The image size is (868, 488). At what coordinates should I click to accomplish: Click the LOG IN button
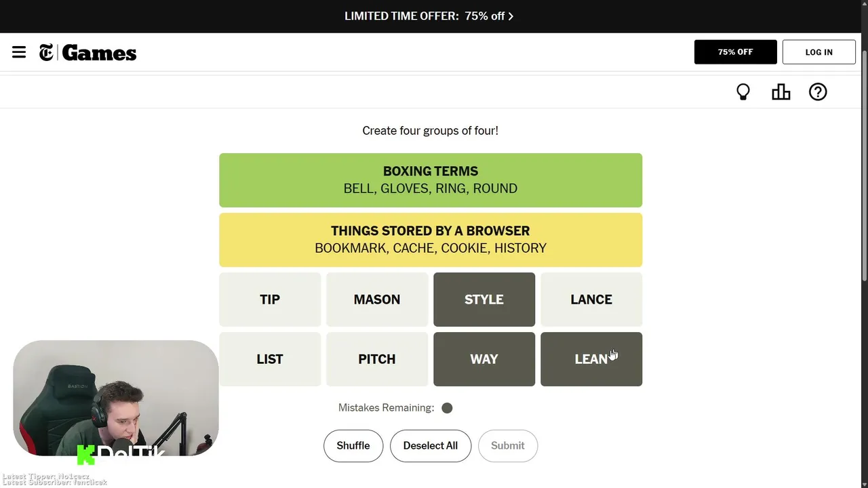click(x=819, y=52)
